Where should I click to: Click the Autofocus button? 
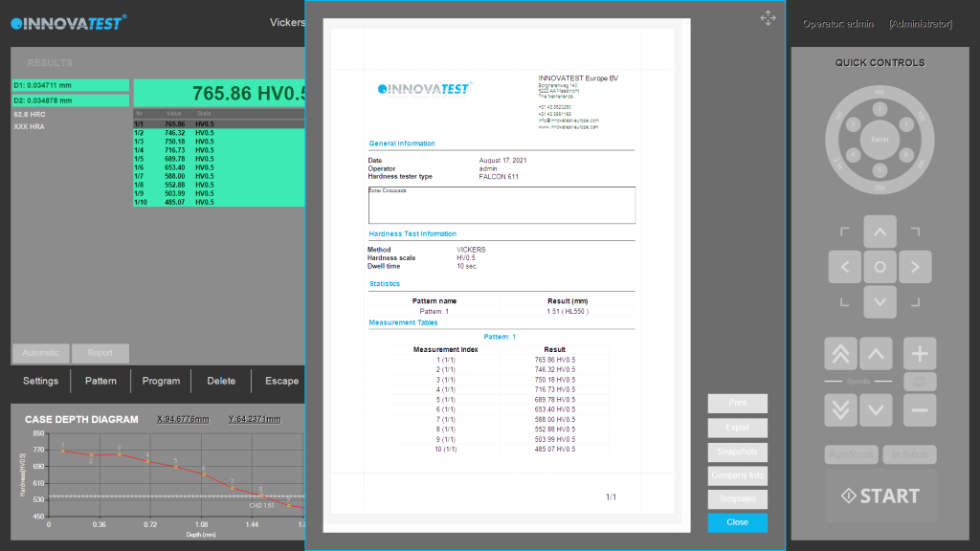[x=851, y=454]
